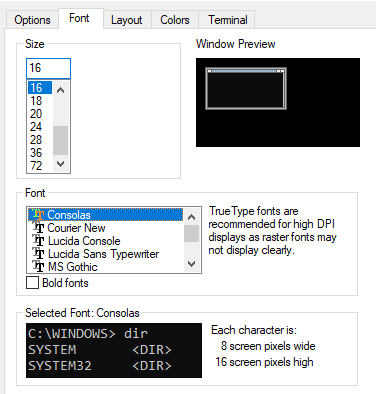376x394 pixels.
Task: Choose Courier New font
Action: coord(105,228)
